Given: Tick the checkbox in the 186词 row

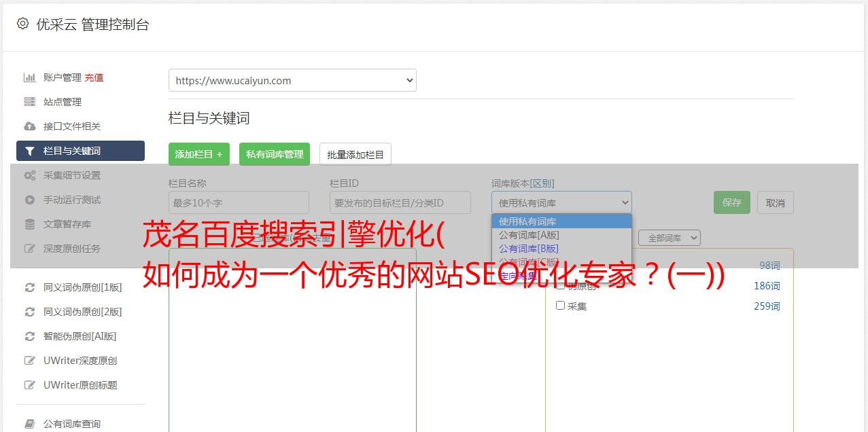Looking at the screenshot, I should click(x=561, y=285).
